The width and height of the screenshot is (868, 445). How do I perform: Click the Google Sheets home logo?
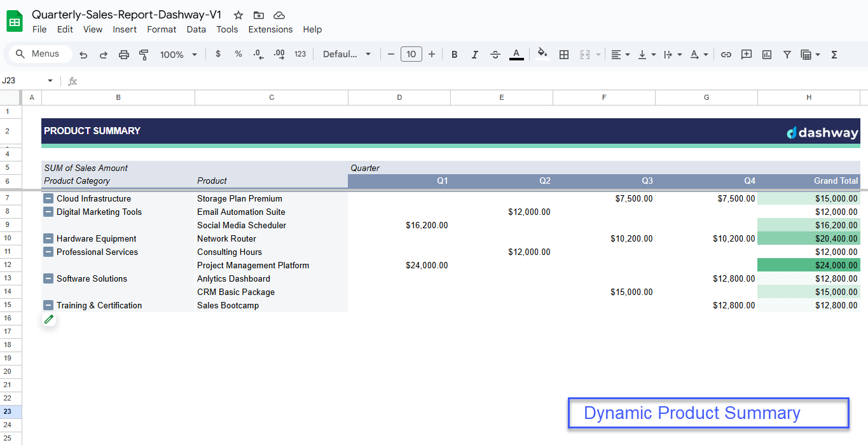click(15, 22)
